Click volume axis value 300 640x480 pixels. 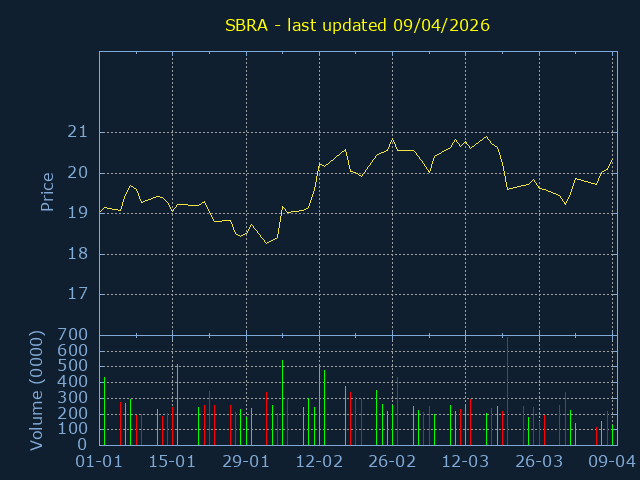(x=73, y=398)
